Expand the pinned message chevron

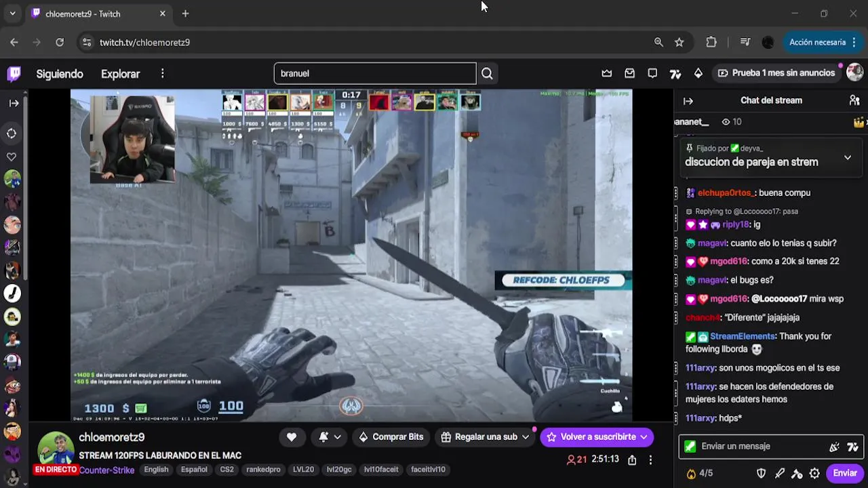pyautogui.click(x=848, y=157)
